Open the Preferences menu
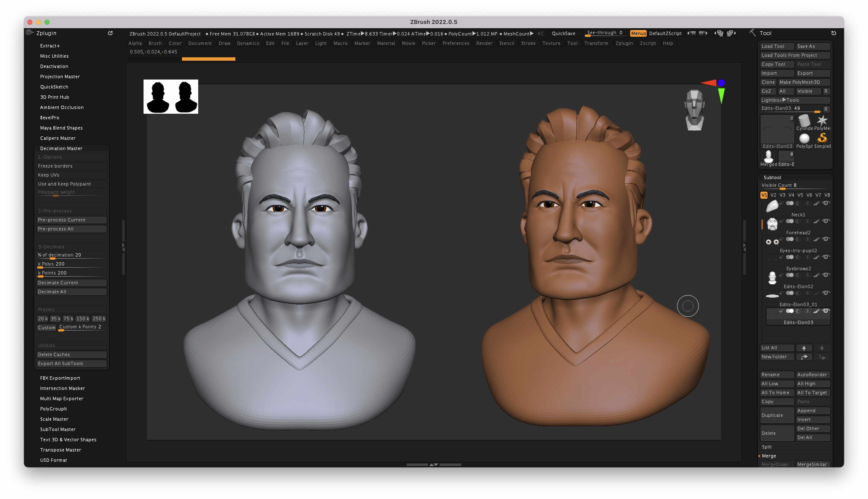 point(456,43)
